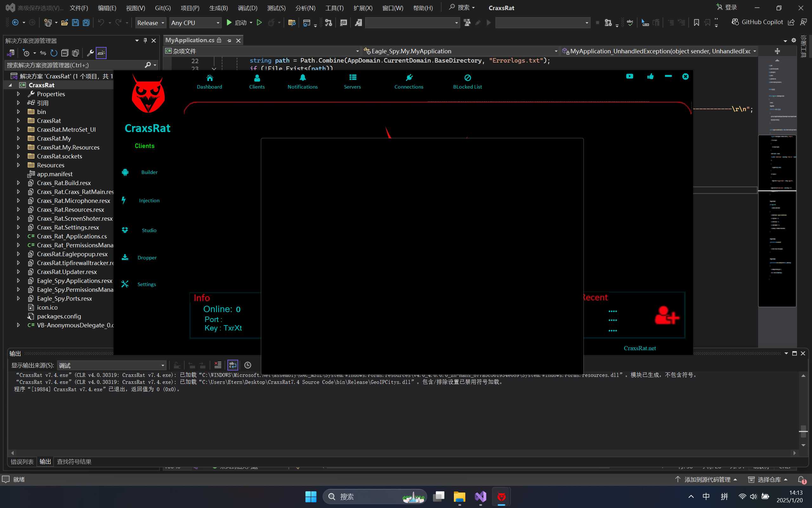
Task: Toggle output timestamps clock button
Action: point(248,365)
